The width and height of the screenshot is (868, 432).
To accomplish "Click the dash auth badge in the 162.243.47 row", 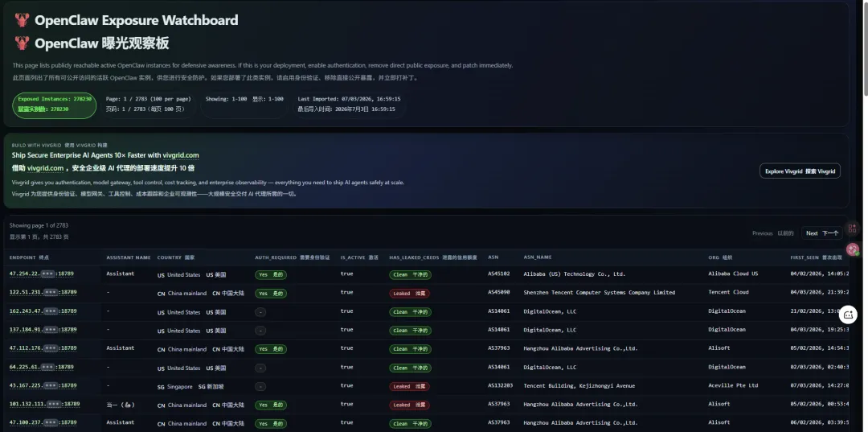I will point(260,312).
